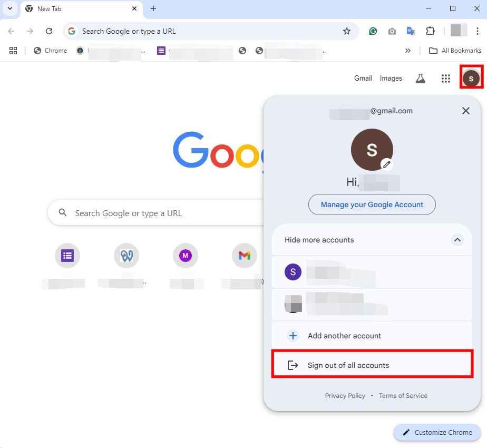Click the Google search box on the page
Image resolution: width=487 pixels, height=448 pixels.
[158, 213]
